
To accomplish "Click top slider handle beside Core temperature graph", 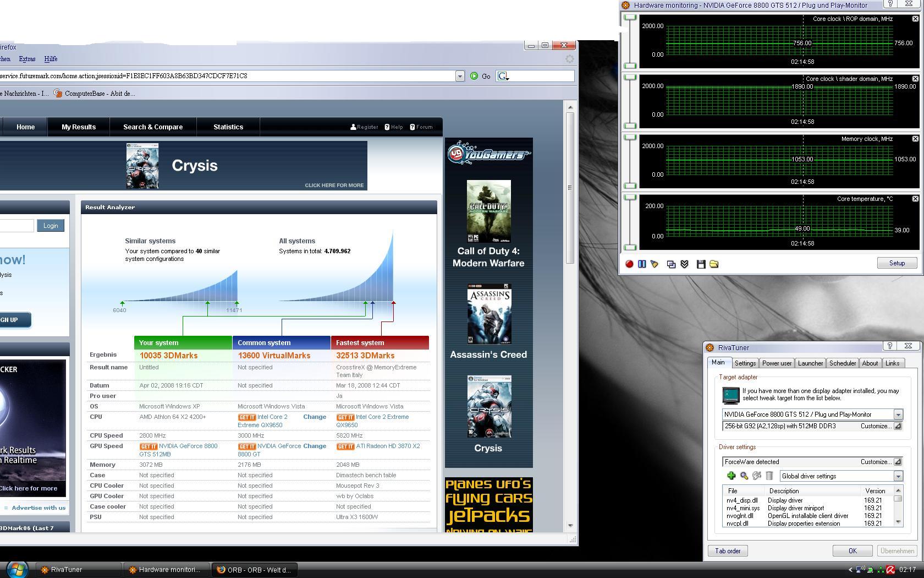I will coord(630,198).
